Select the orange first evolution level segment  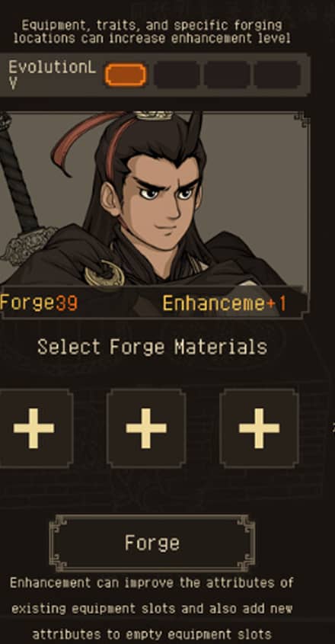[126, 75]
